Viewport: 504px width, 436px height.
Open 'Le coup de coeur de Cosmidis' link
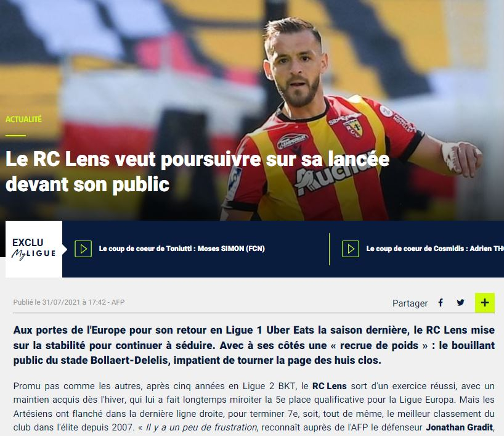(435, 249)
